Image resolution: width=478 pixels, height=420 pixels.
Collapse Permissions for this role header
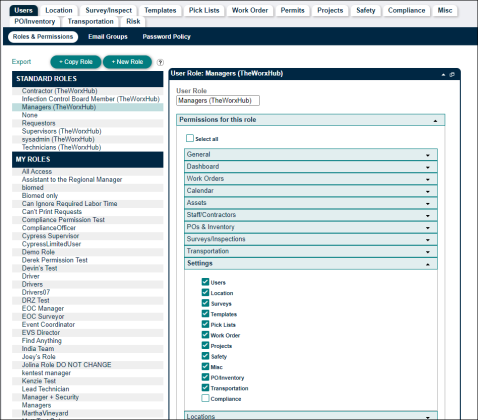click(x=310, y=120)
